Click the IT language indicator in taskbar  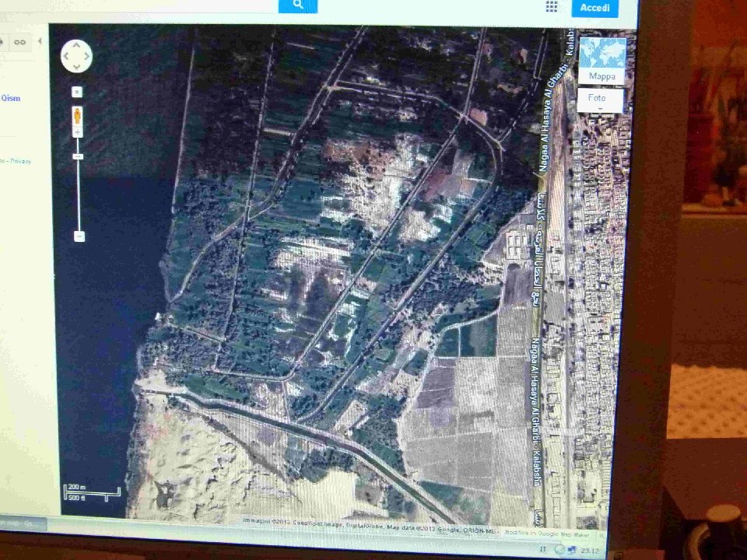(543, 550)
